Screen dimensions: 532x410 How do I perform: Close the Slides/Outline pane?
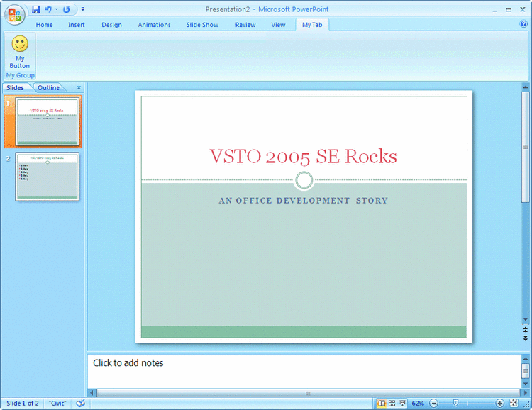79,87
